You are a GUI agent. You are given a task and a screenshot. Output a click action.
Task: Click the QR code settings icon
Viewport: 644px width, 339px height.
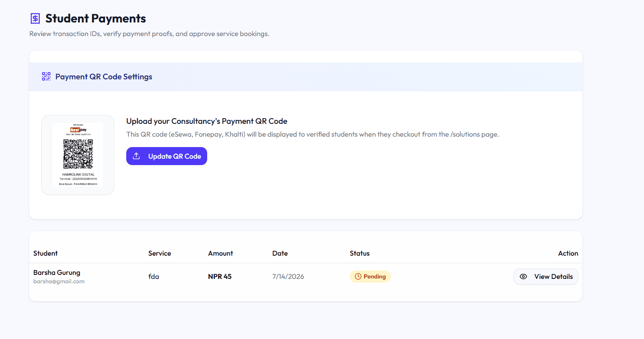46,77
